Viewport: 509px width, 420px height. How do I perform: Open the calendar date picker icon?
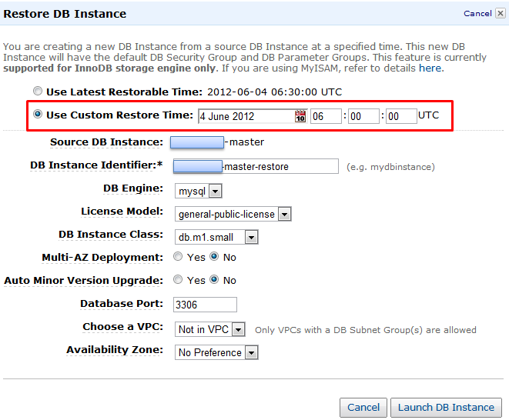click(300, 116)
